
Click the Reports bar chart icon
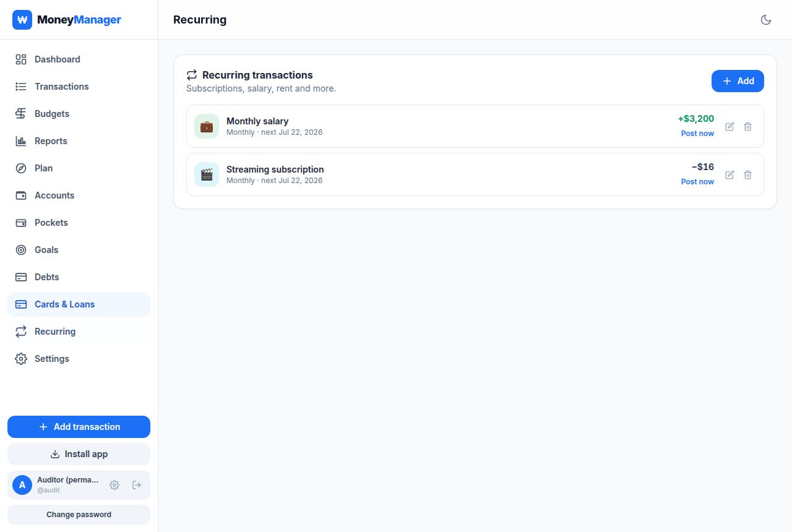point(21,141)
